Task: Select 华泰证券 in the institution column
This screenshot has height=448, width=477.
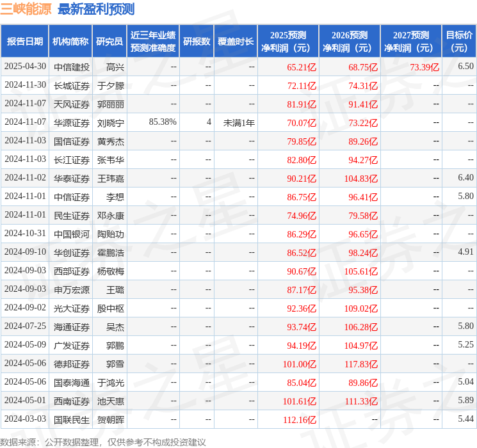Action: click(71, 178)
